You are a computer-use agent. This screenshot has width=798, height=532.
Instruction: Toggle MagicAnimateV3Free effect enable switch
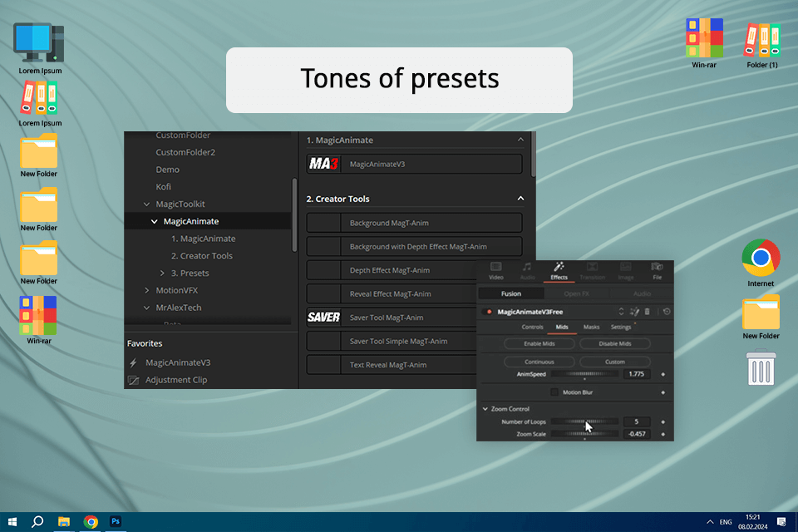click(x=489, y=312)
